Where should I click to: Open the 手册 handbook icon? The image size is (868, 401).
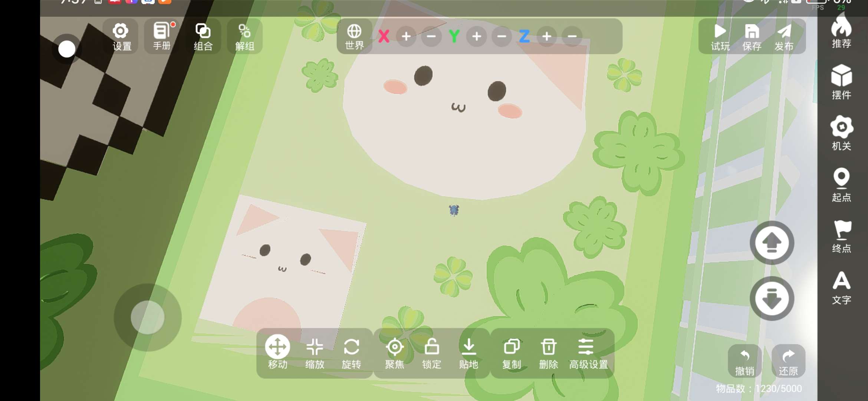[162, 36]
